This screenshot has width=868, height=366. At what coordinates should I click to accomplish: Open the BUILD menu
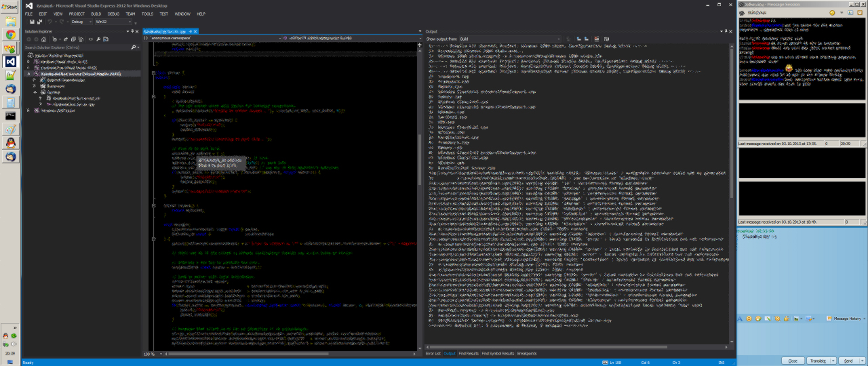click(x=96, y=14)
